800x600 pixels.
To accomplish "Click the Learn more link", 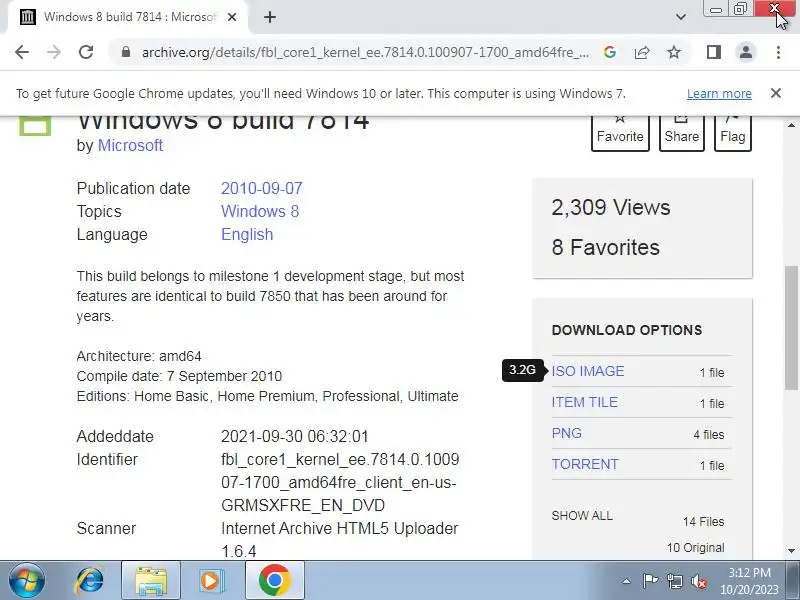I will tap(719, 94).
